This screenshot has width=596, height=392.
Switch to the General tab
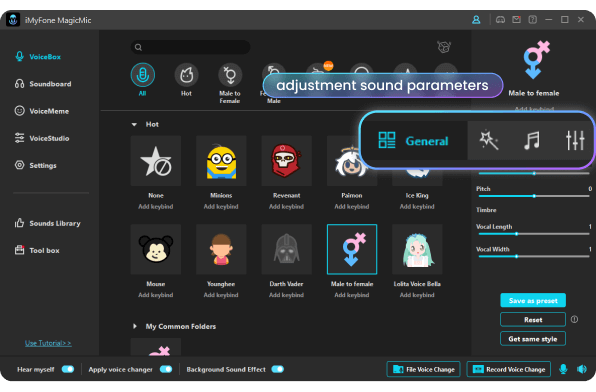coord(414,141)
